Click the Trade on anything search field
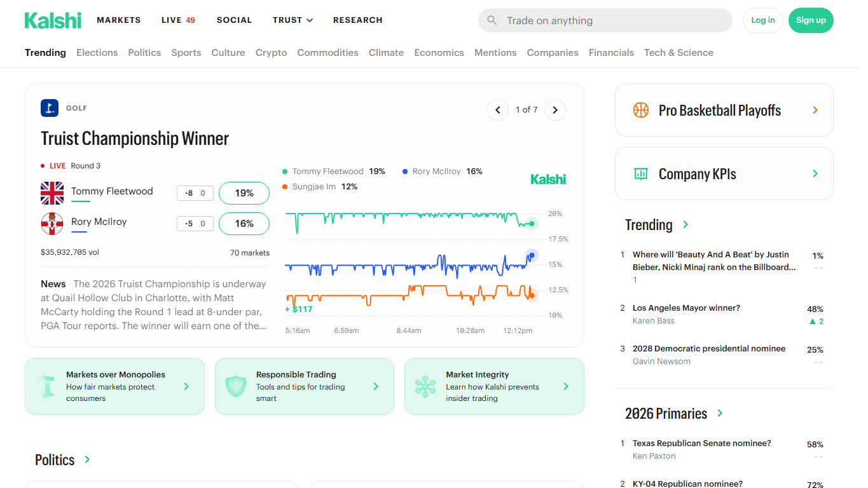 coord(605,20)
